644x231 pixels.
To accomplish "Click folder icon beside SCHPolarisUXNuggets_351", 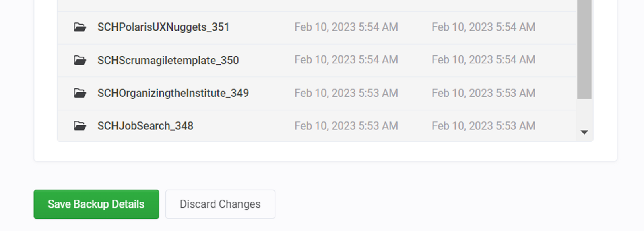I will click(x=80, y=27).
